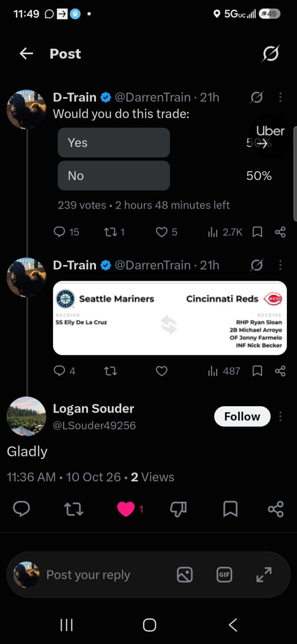Share the poll post with 2.7K views

tap(280, 232)
